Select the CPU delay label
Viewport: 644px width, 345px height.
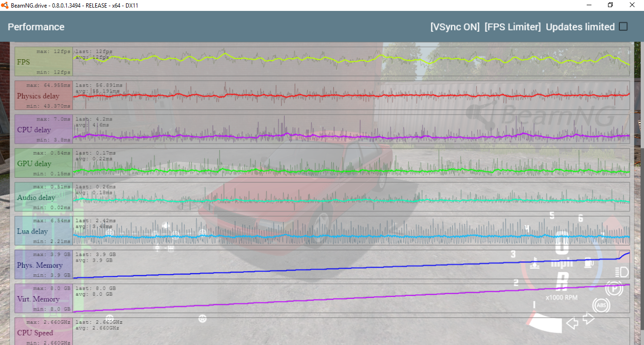click(x=34, y=130)
